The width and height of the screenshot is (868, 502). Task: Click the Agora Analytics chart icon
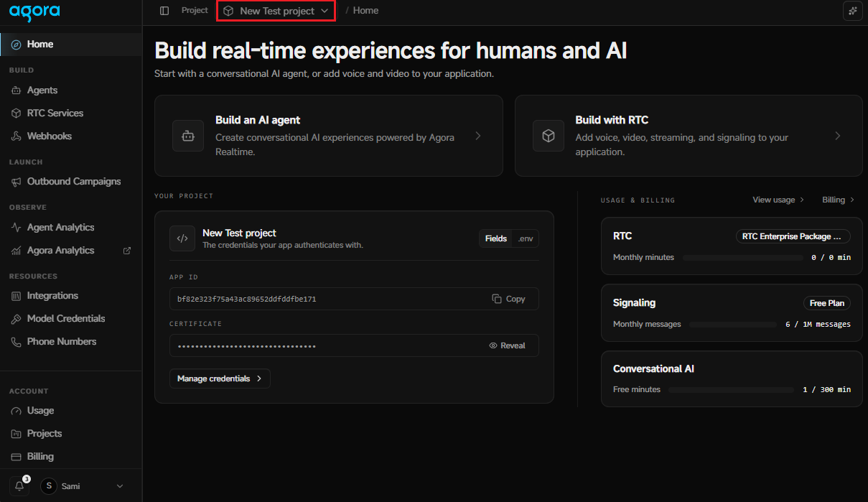tap(16, 251)
